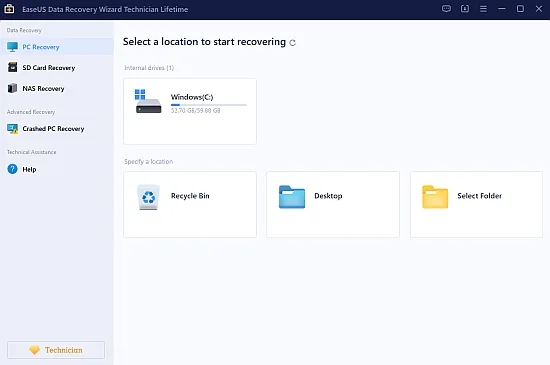Image resolution: width=550 pixels, height=365 pixels.
Task: Choose the Recycle Bin location label
Action: 190,196
